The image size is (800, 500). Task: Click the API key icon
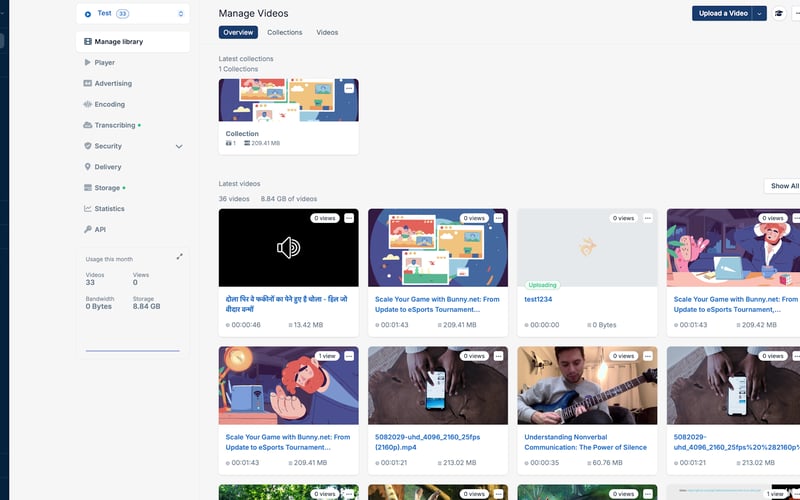tap(88, 230)
